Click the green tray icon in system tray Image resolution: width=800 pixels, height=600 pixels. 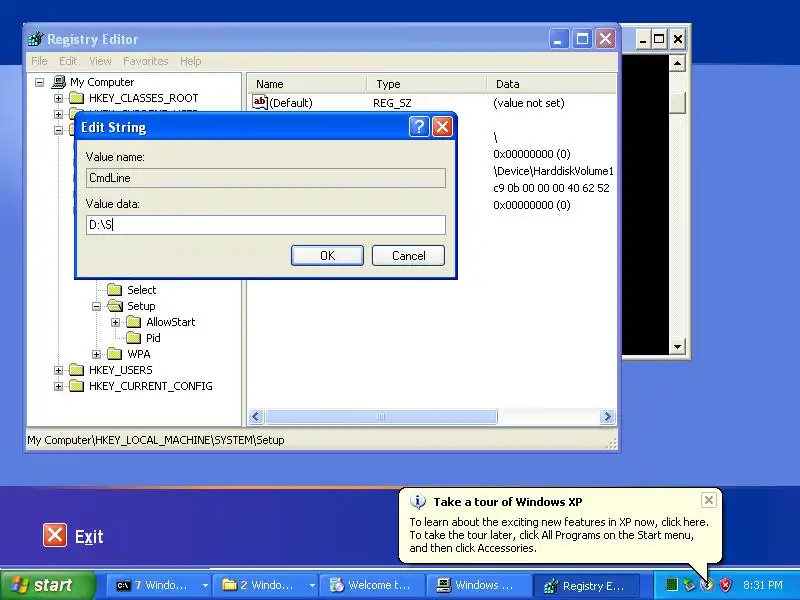point(672,585)
